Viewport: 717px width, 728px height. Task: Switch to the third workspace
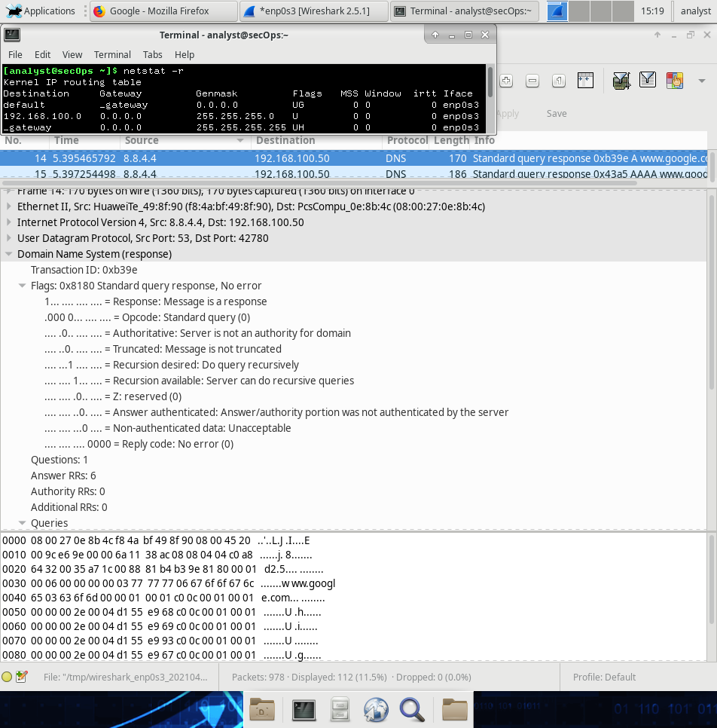click(601, 11)
